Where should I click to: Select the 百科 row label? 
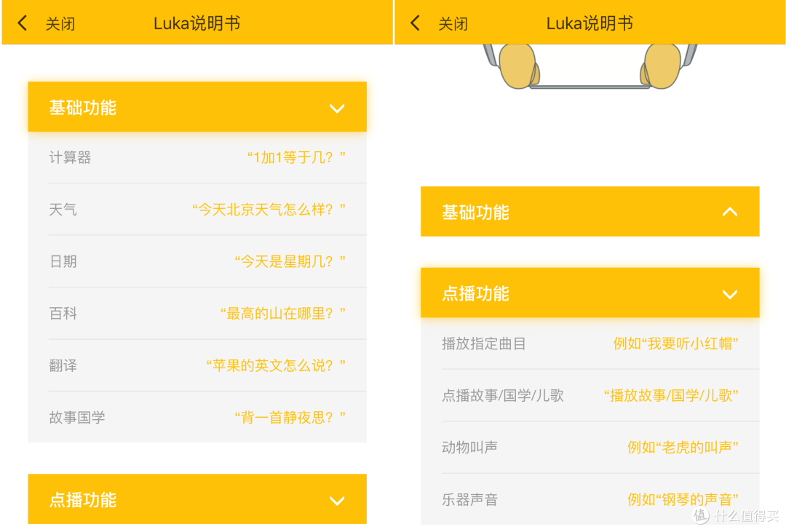[63, 314]
